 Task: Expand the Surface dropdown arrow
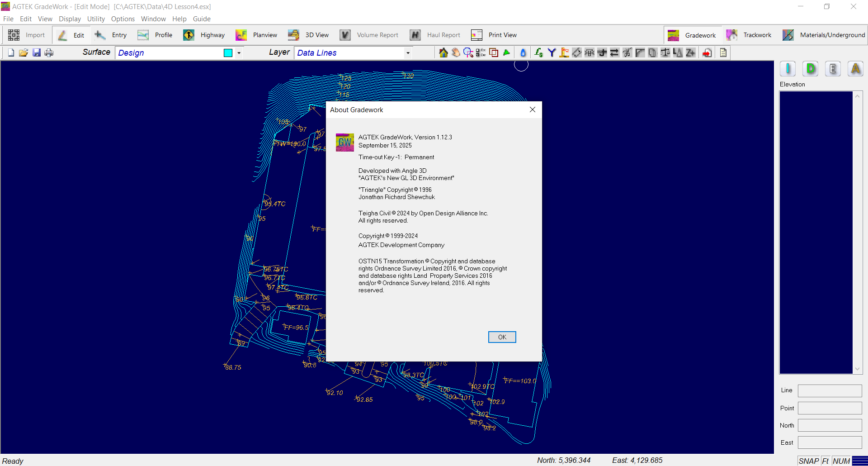(239, 53)
